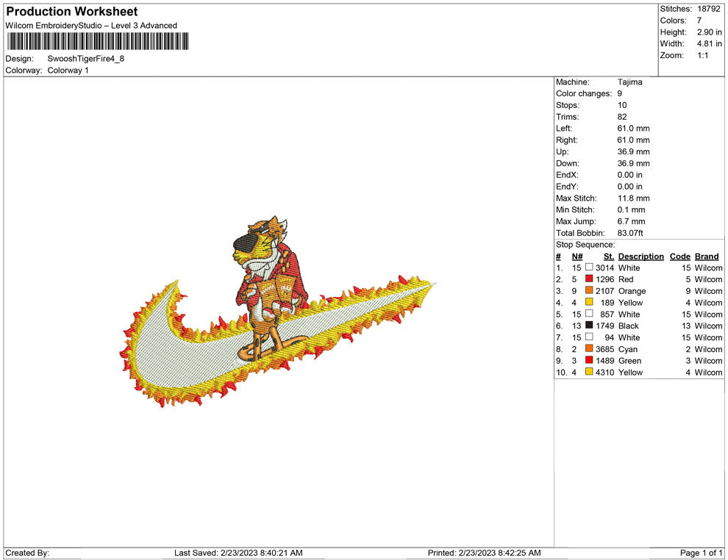
Task: Click the Brand column header link
Action: (x=707, y=256)
